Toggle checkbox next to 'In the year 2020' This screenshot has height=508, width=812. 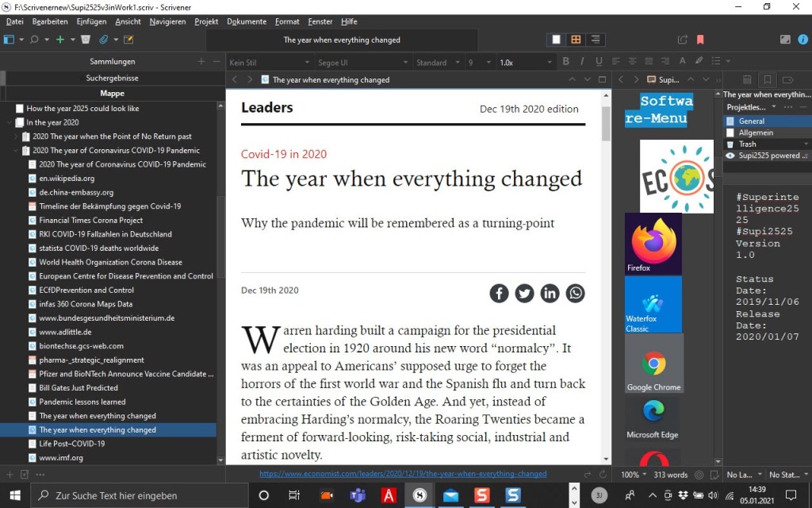20,122
